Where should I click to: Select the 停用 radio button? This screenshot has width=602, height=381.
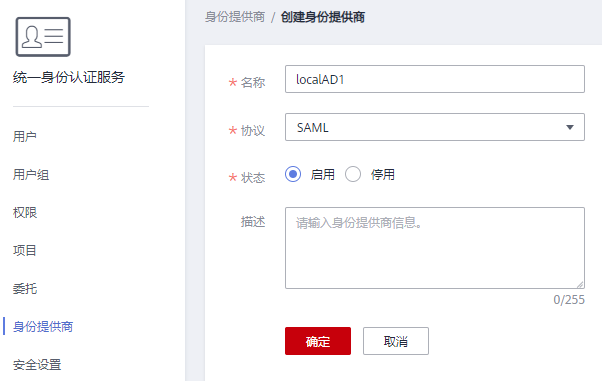click(353, 174)
